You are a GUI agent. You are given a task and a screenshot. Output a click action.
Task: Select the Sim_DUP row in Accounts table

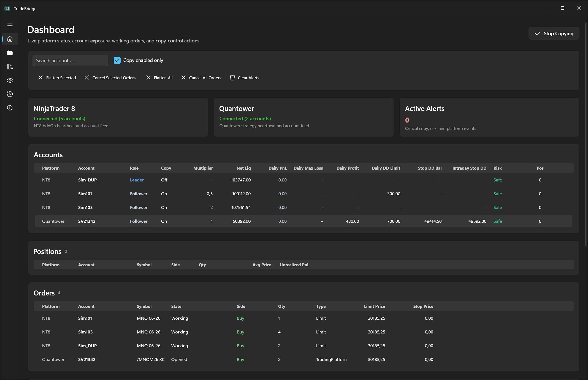(x=304, y=180)
